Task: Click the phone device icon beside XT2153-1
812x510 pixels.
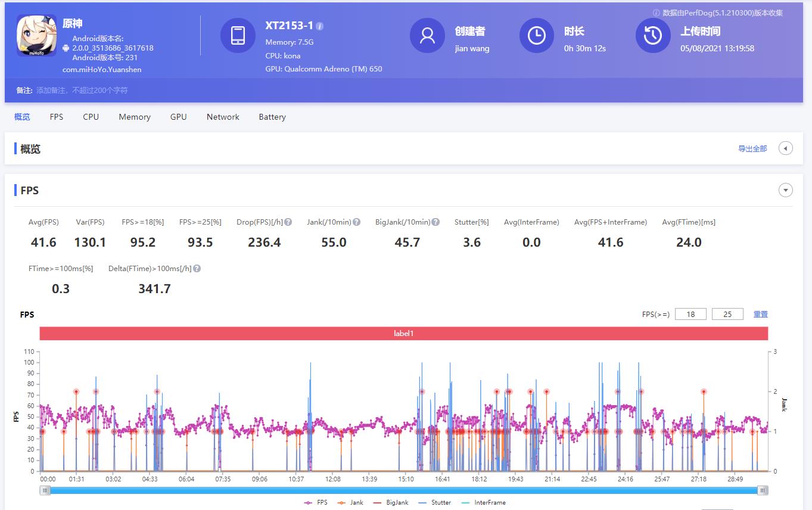Action: point(238,35)
